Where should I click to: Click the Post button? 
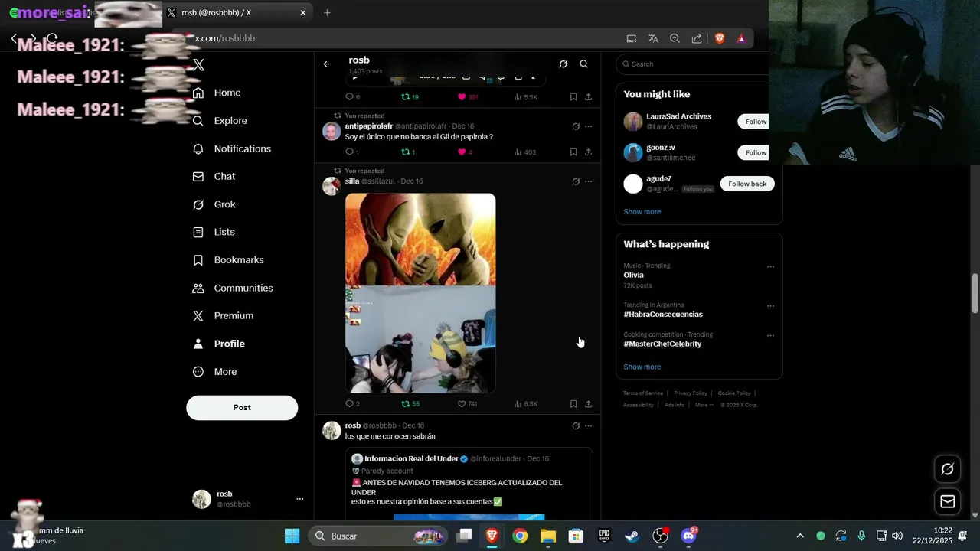242,408
